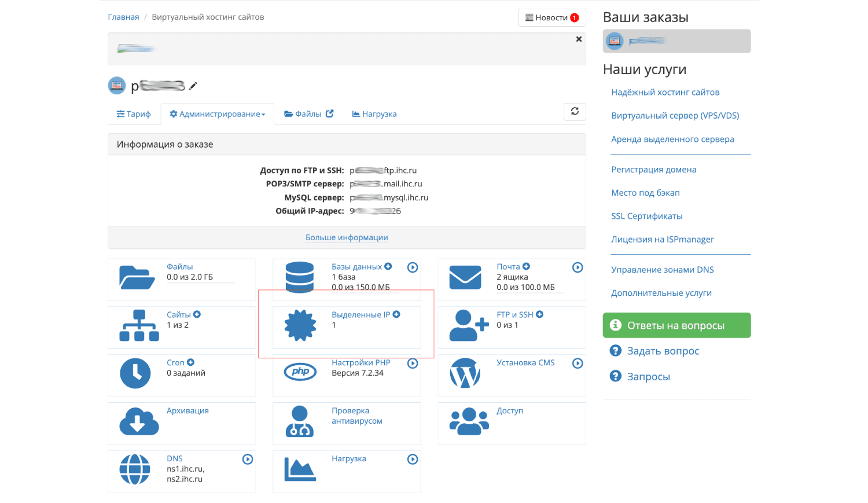Add FTP and SSH account plus icon
Screen dimensions: 868x503
coord(539,315)
